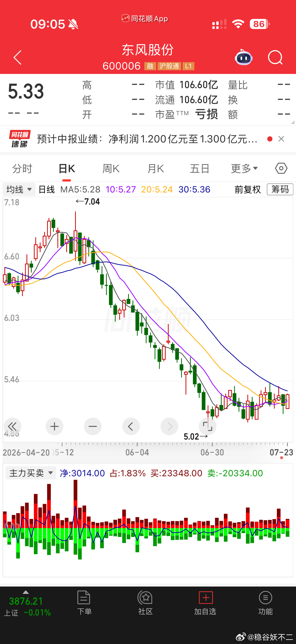The width and height of the screenshot is (296, 644).
Task: Go back using the left arrow
Action: coord(17,57)
